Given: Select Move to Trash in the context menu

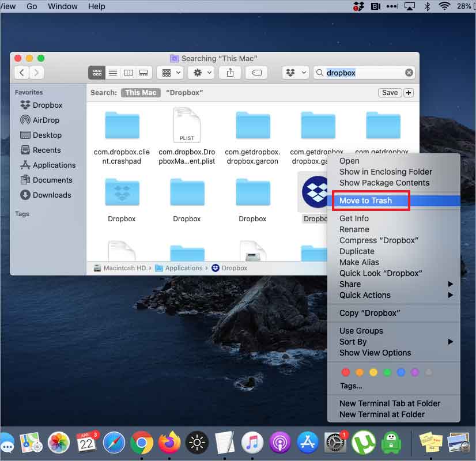Looking at the screenshot, I should (367, 200).
